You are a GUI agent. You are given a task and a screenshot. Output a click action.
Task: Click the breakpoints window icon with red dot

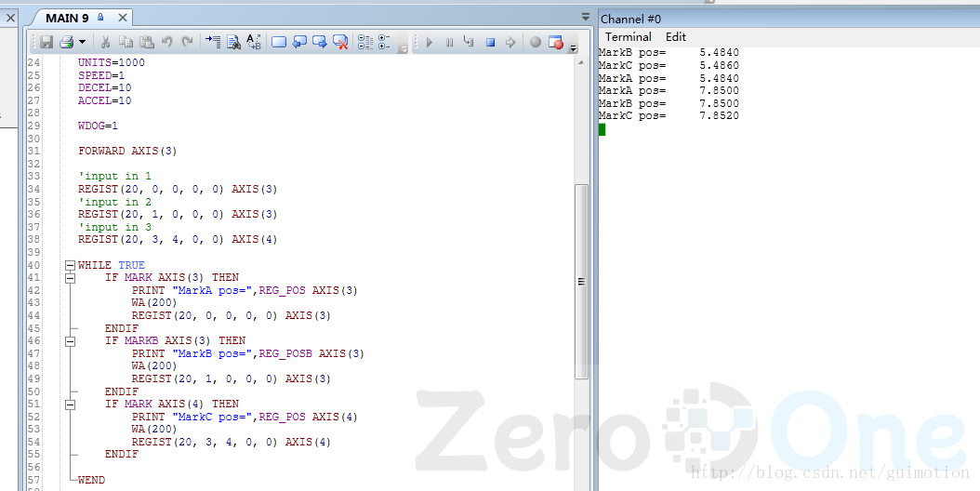coord(556,42)
